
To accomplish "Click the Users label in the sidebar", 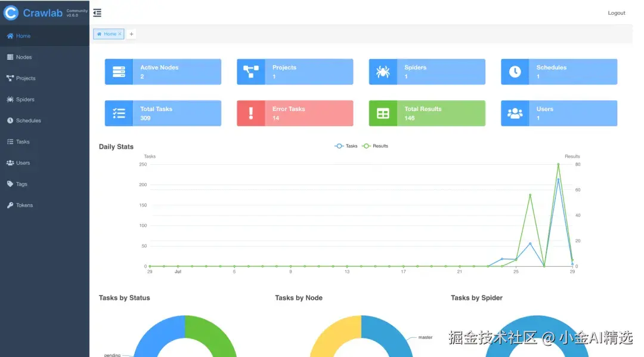I will 23,163.
